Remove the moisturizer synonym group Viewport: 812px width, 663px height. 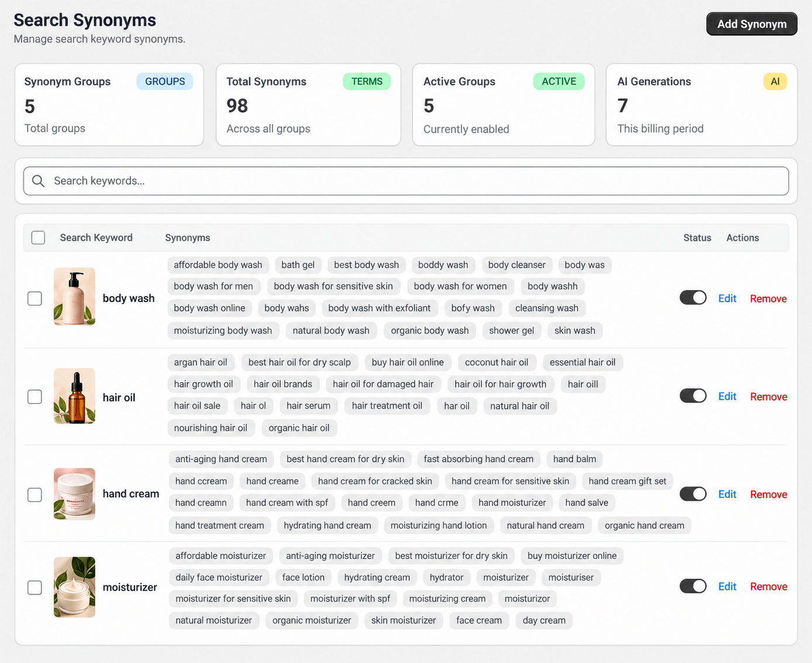coord(768,586)
